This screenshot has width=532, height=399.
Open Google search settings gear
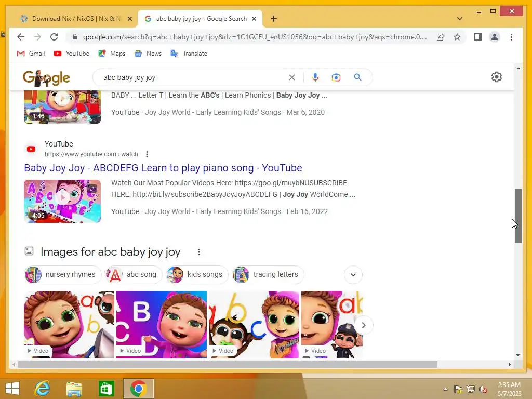coord(496,77)
